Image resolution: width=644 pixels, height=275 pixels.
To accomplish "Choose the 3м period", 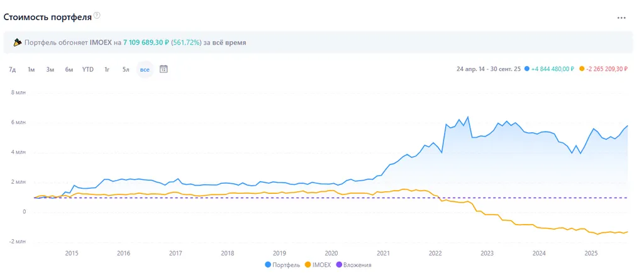I will tap(50, 69).
